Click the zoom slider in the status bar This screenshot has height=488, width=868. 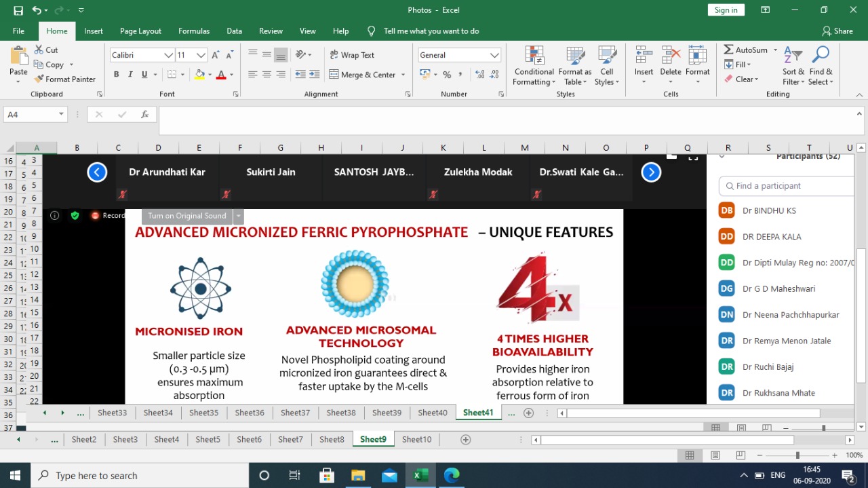point(797,455)
